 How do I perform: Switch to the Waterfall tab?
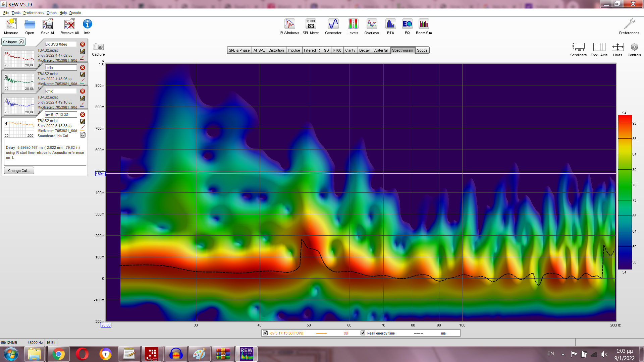point(381,50)
